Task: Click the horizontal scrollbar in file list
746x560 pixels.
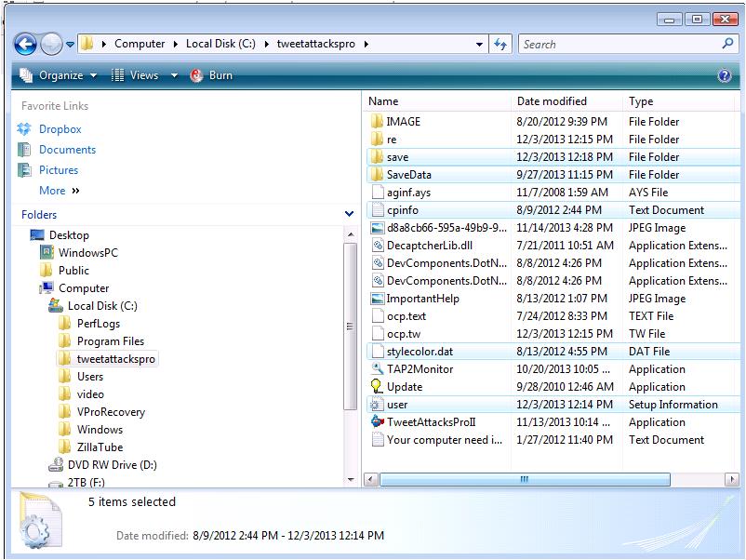Action: tap(523, 480)
